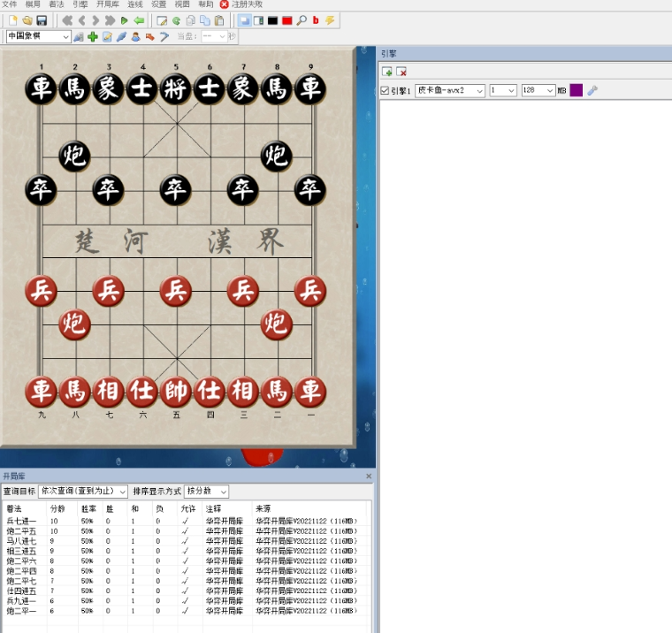Toggle the 引擎1 checkbox
The width and height of the screenshot is (672, 633).
[x=385, y=91]
